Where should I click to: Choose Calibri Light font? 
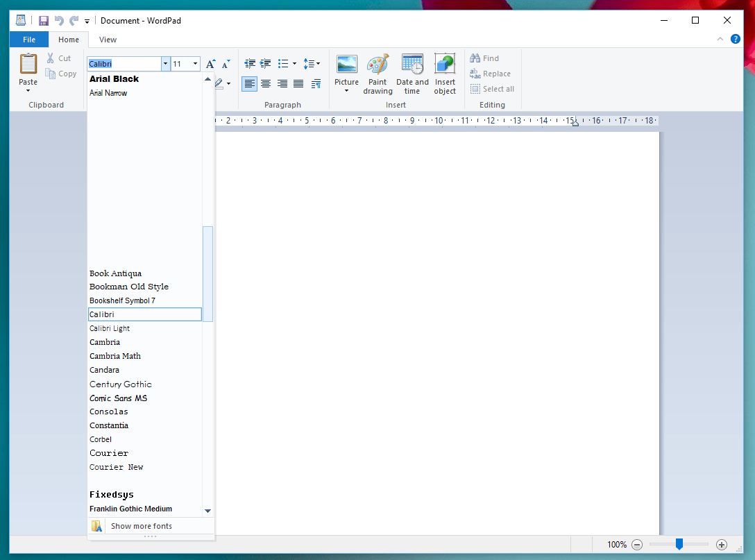[144, 328]
